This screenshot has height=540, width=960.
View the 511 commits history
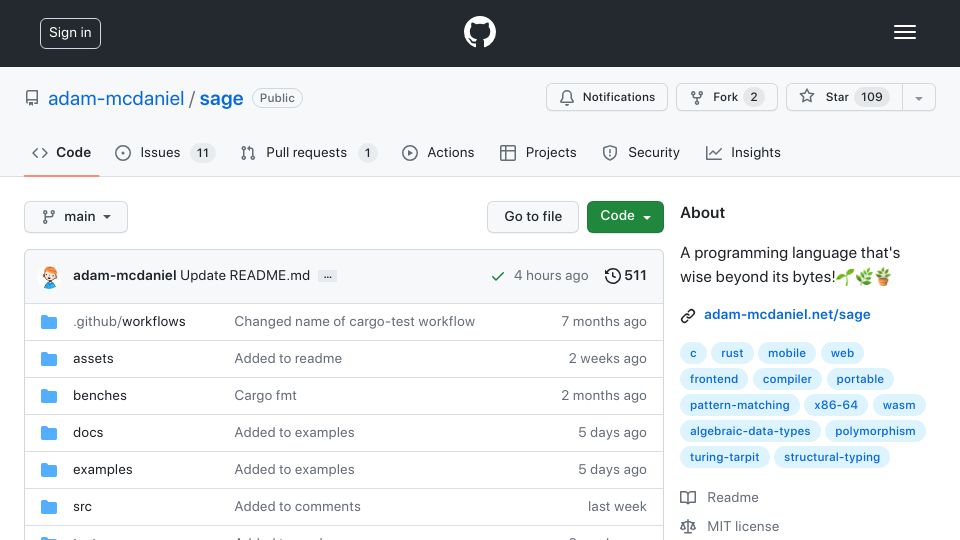625,276
